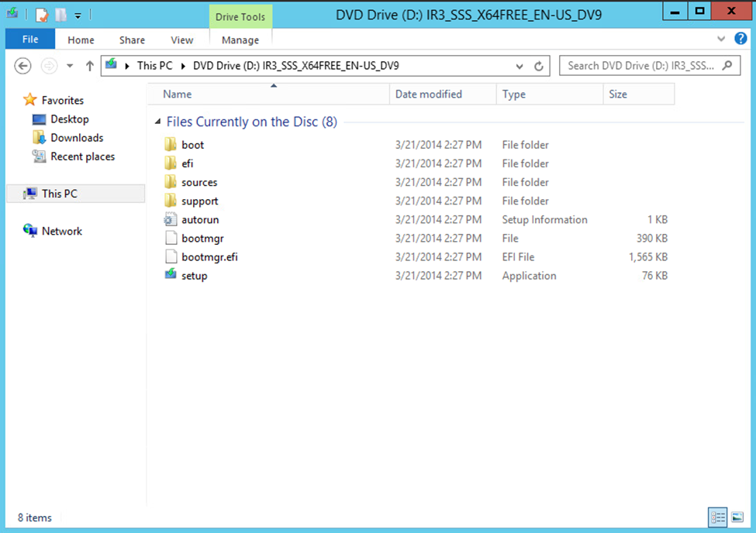Click the 76 KB size of setup
The width and height of the screenshot is (756, 533).
click(654, 276)
